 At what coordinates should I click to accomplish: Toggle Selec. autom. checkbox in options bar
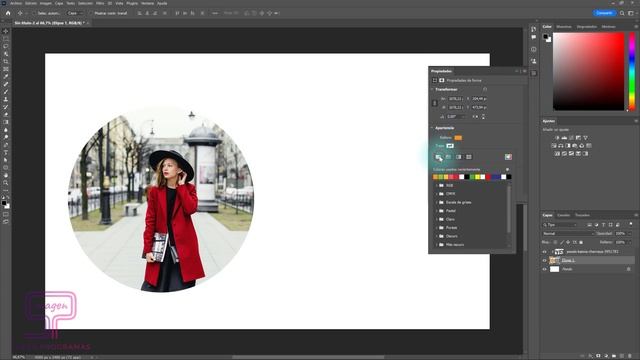34,13
